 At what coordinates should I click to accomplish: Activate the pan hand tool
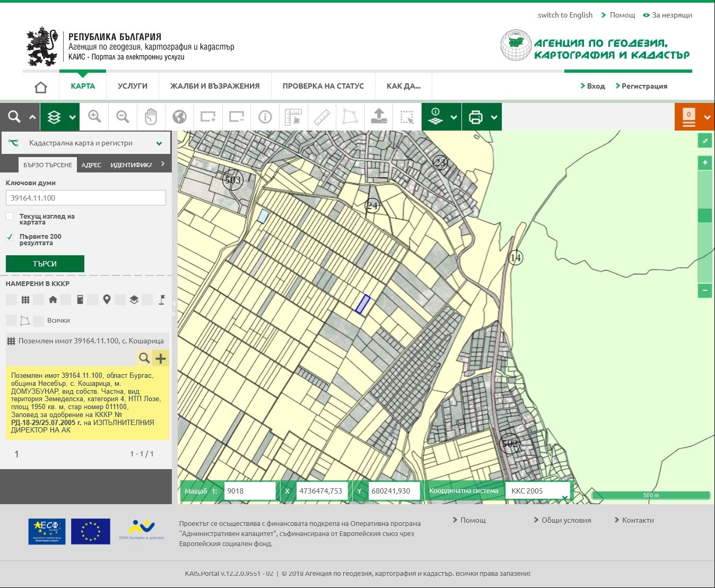click(x=151, y=117)
